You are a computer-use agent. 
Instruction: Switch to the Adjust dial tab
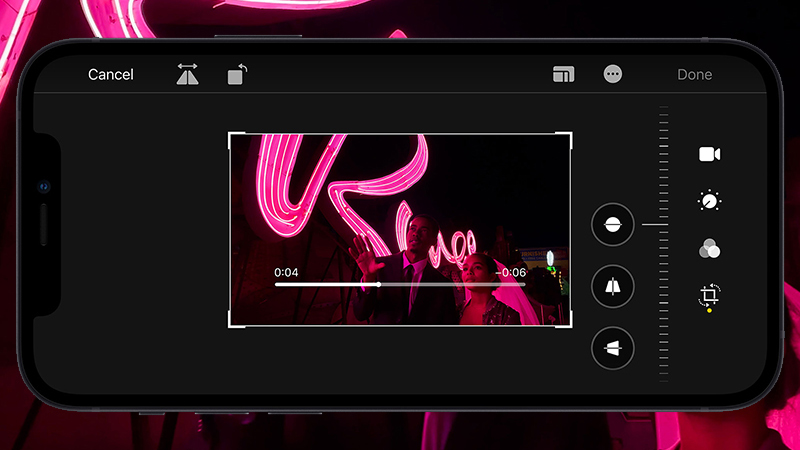coord(710,201)
